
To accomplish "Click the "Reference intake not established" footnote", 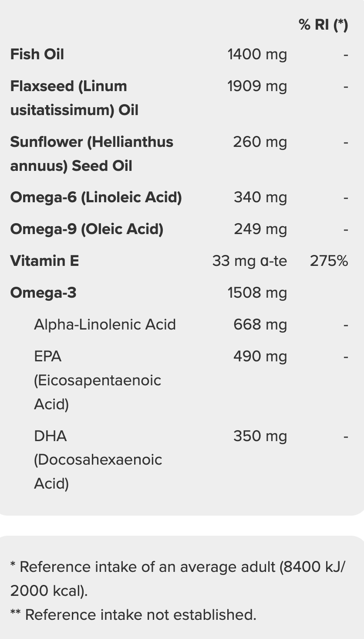I will pyautogui.click(x=133, y=615).
